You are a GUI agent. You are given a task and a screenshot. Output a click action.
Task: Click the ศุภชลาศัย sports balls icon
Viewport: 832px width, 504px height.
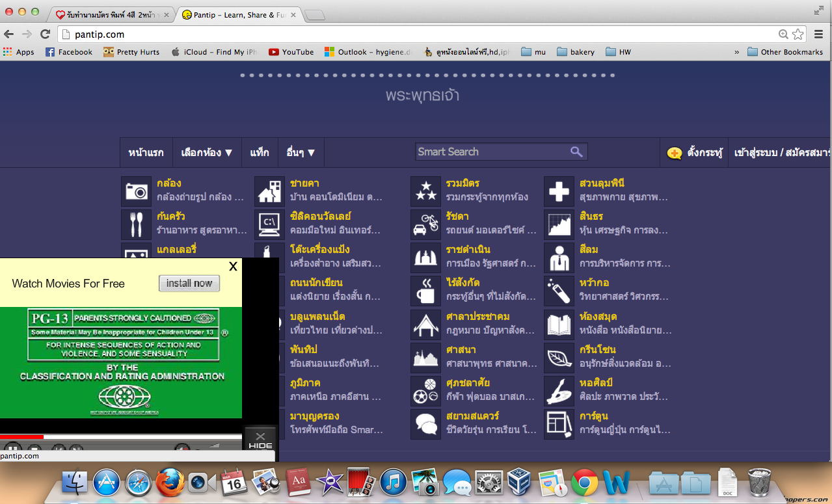[x=425, y=391]
